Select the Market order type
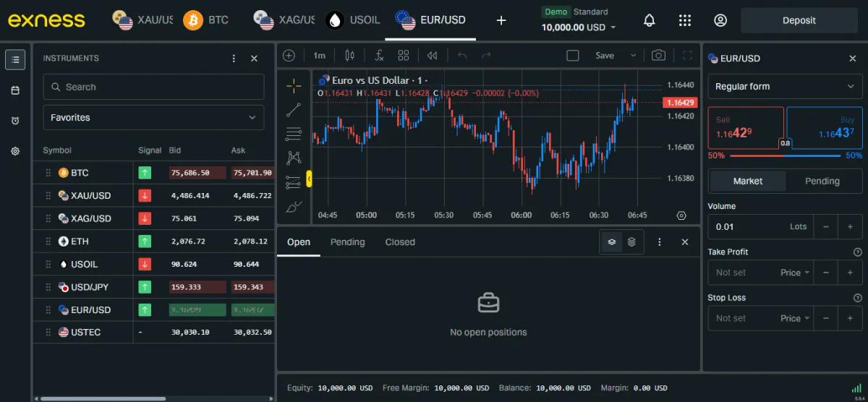The height and width of the screenshot is (402, 868). (x=747, y=181)
